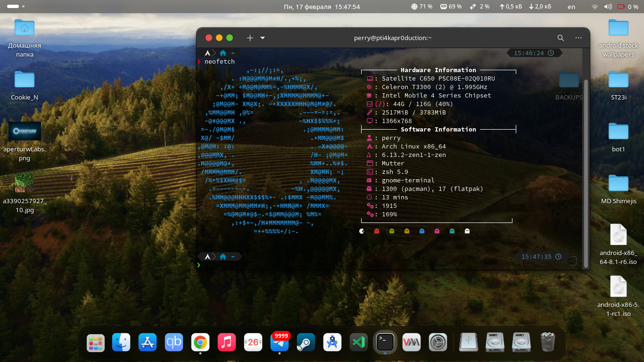644x362 pixels.
Task: Open the Trash in the dock
Action: (547, 343)
